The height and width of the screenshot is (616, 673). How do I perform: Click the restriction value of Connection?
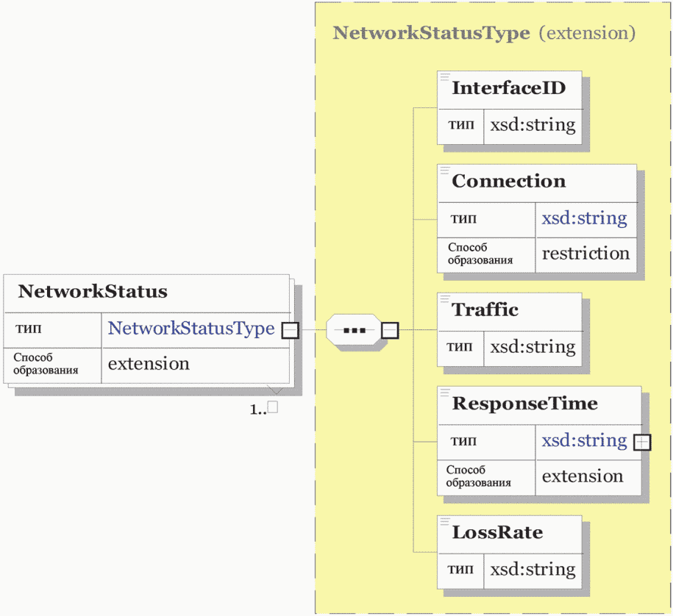pos(586,254)
